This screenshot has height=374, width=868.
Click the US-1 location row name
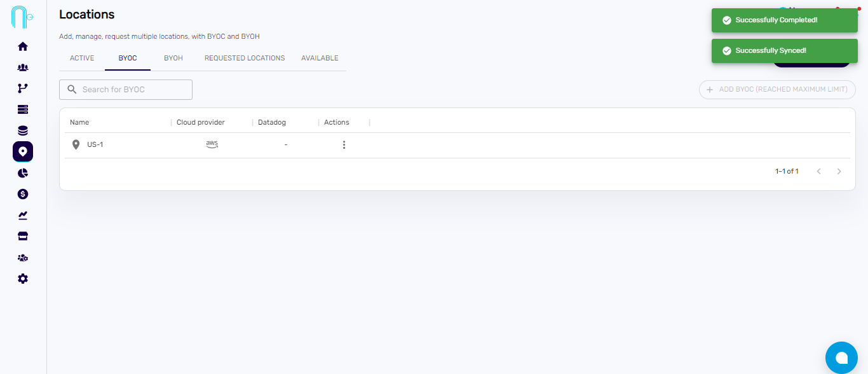(95, 145)
